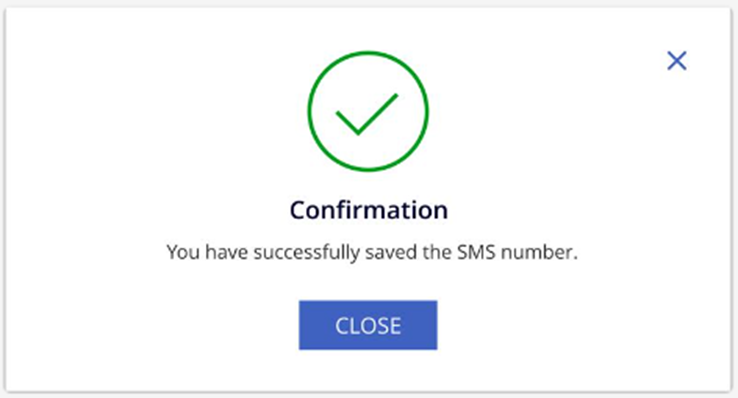Viewport: 738px width, 398px height.
Task: Click the word 'have' in the message
Action: tap(227, 252)
